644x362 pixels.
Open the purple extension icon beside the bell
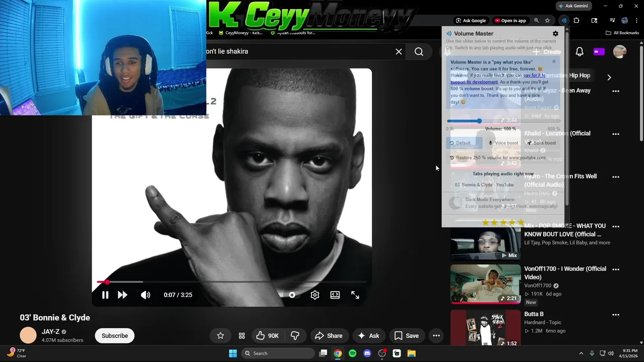(x=599, y=52)
